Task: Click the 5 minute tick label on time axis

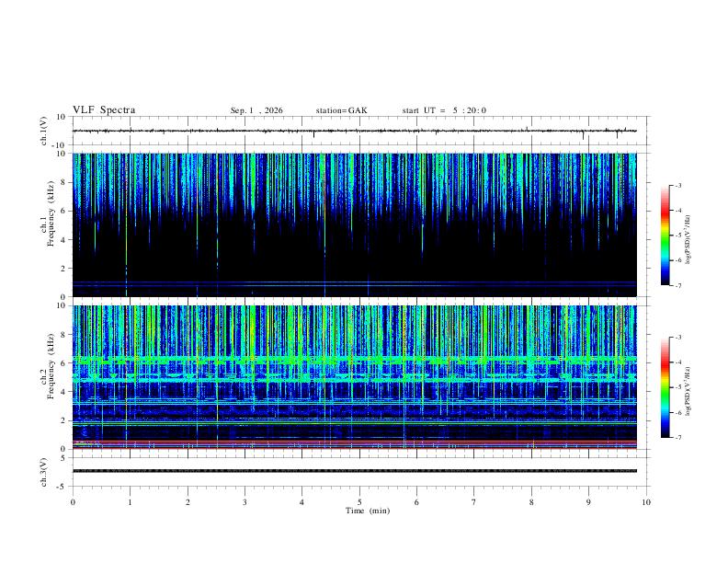Action: click(359, 502)
